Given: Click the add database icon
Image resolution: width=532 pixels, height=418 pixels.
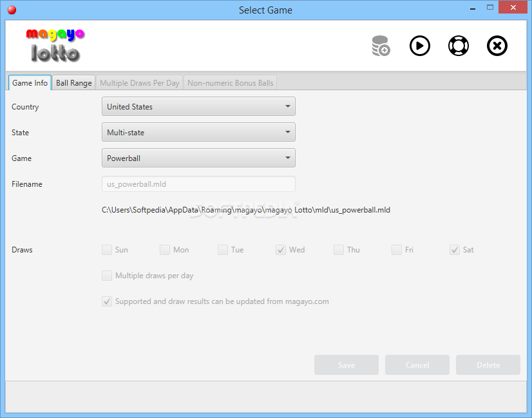Looking at the screenshot, I should (381, 46).
